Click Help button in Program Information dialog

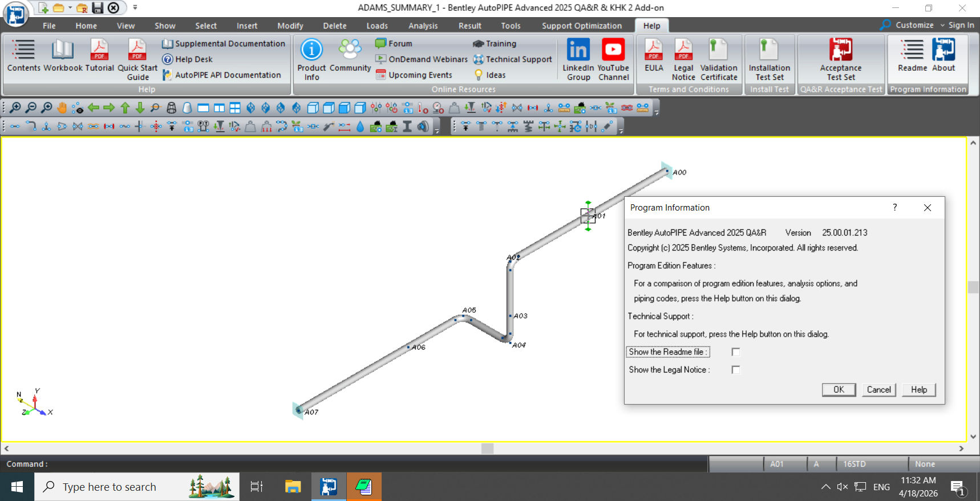pyautogui.click(x=919, y=390)
